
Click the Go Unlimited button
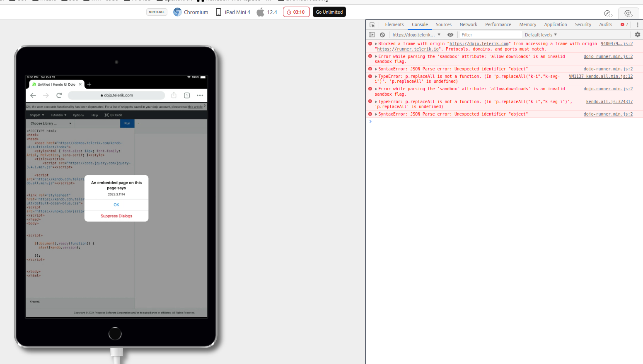click(x=329, y=12)
